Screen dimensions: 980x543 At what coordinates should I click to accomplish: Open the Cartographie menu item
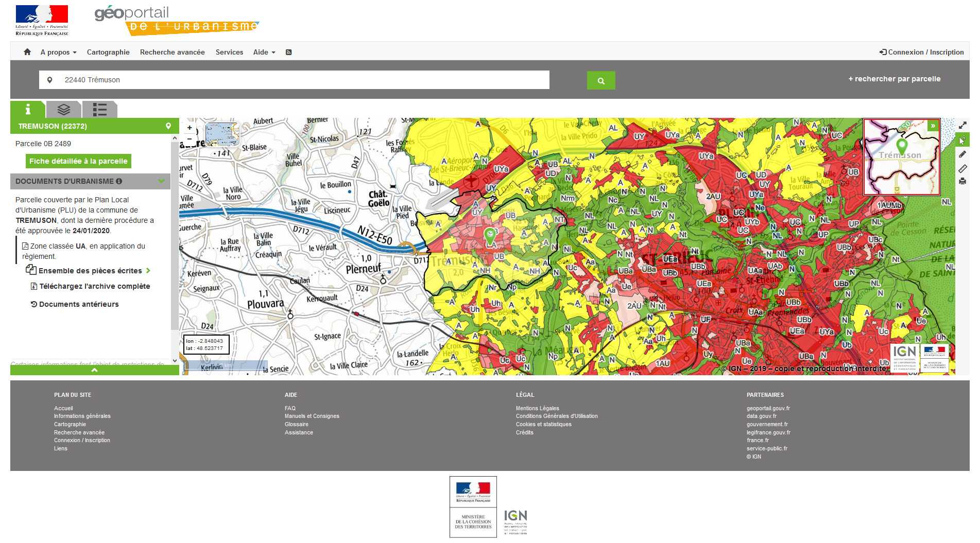[108, 52]
